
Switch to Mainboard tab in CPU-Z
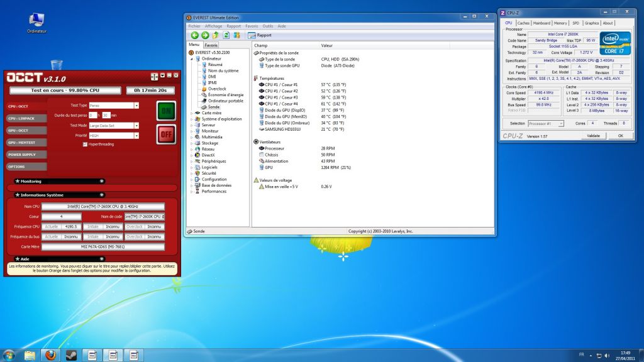point(541,23)
